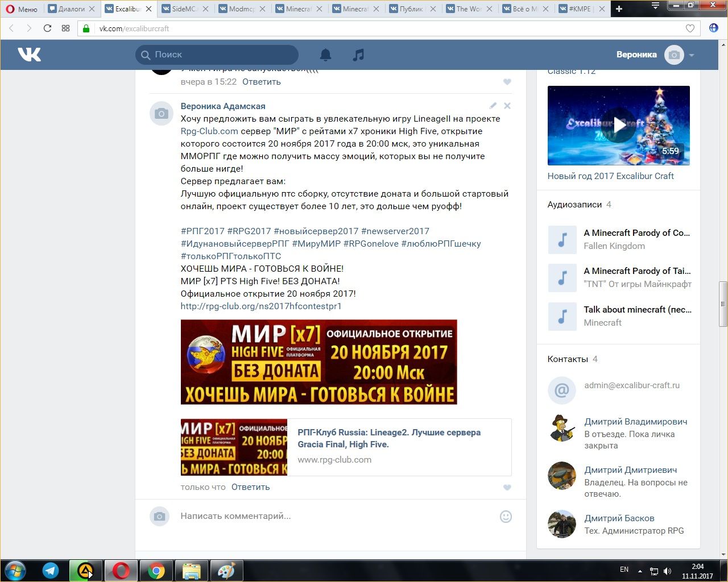Open the МИР x7 High Five banner image
728x582 pixels.
(x=318, y=362)
